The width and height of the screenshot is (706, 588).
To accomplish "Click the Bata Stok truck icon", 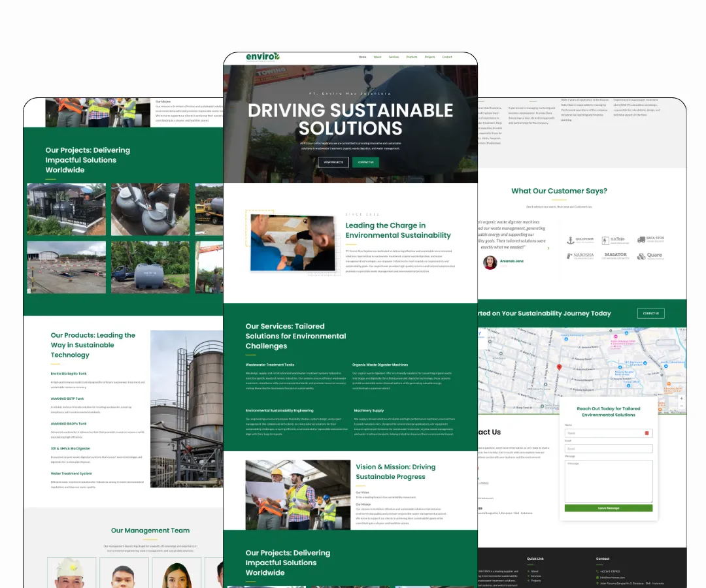I will (x=641, y=239).
